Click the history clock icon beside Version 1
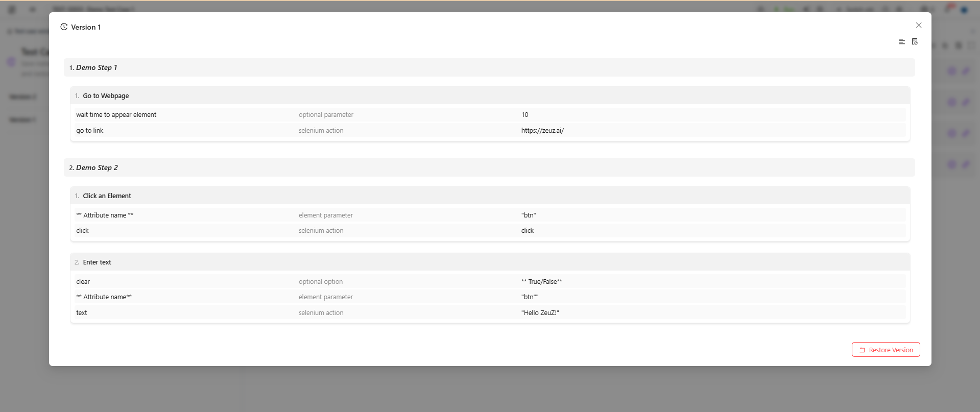This screenshot has width=980, height=412. coord(64,27)
